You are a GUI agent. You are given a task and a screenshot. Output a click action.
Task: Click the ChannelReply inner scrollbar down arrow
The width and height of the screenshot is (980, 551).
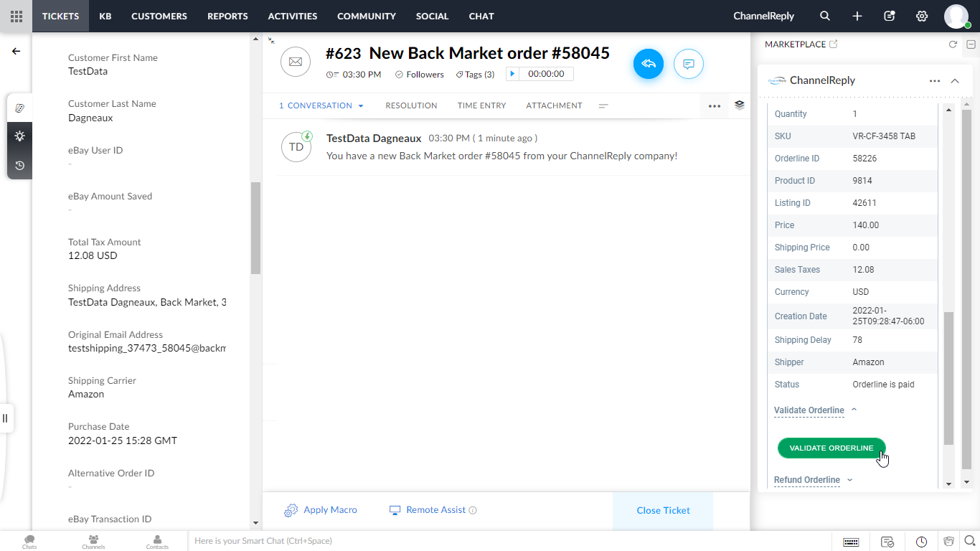pos(948,484)
